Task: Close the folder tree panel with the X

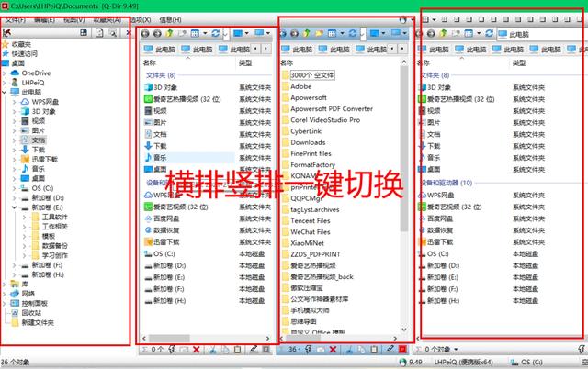Action: 128,33
